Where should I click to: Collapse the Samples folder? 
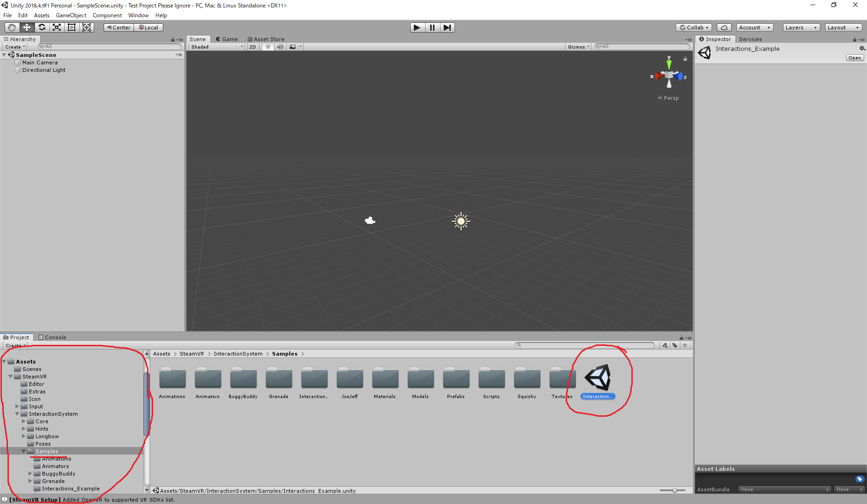coord(23,451)
